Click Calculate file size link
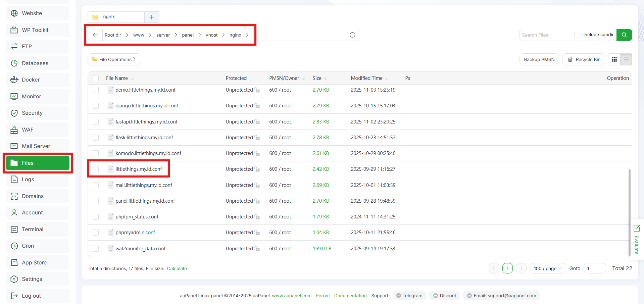Screen dimensions: 644x304 click(x=177, y=268)
